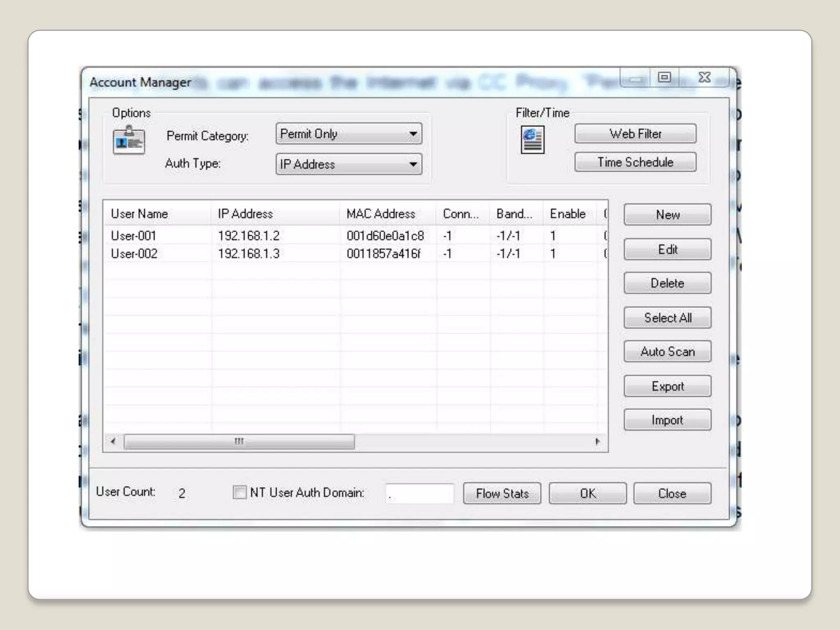840x630 pixels.
Task: Expand the Auth Type dropdown
Action: 349,164
